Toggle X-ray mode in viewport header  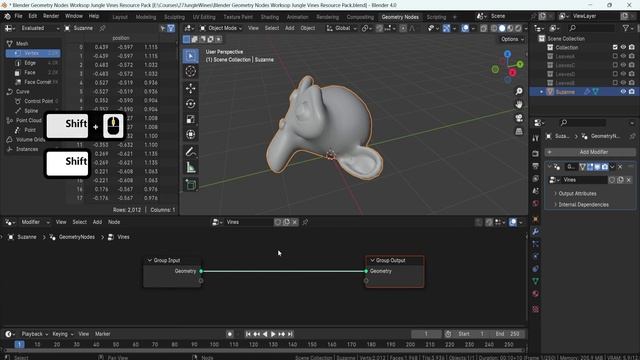point(484,28)
